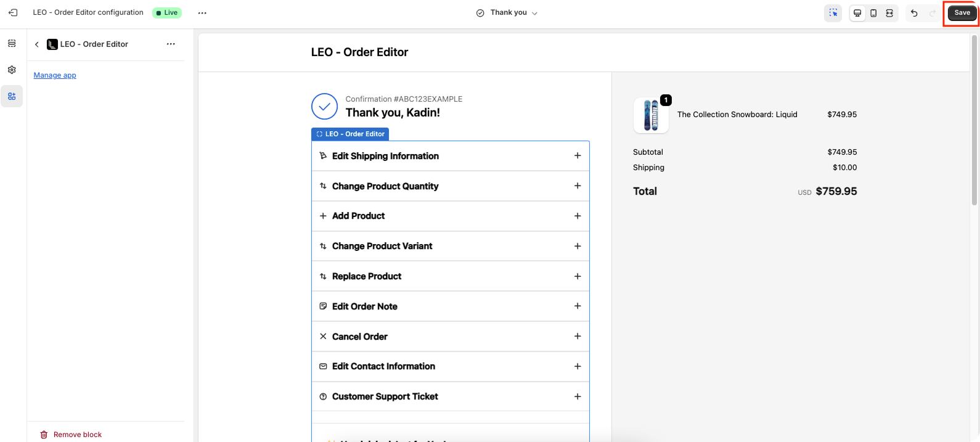
Task: Click the order confirmation checkmark circle
Action: click(325, 107)
